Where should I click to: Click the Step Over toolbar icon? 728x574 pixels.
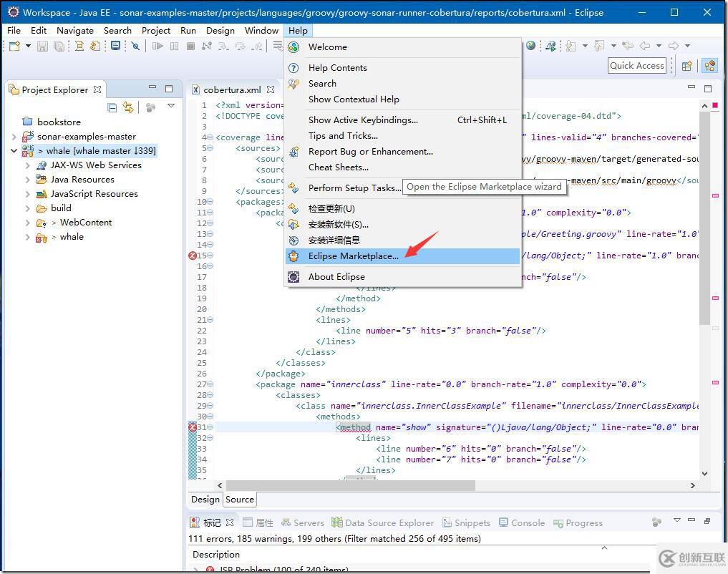pyautogui.click(x=240, y=46)
